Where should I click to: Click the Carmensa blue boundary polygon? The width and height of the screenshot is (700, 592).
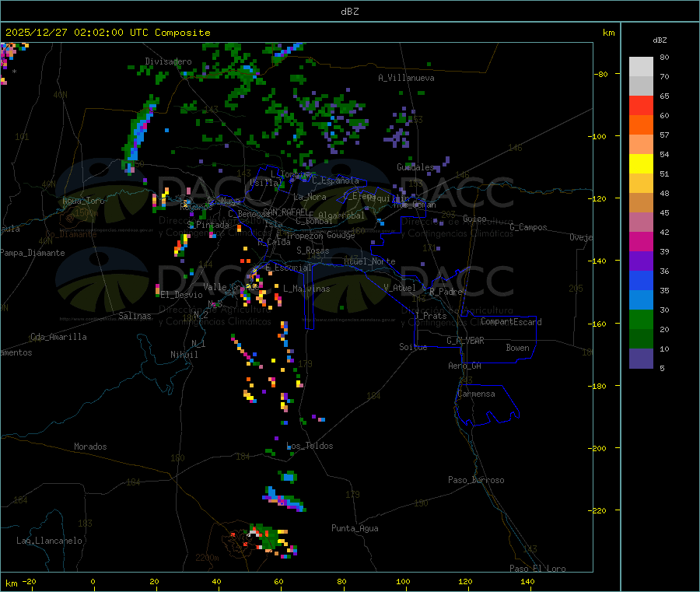click(488, 405)
